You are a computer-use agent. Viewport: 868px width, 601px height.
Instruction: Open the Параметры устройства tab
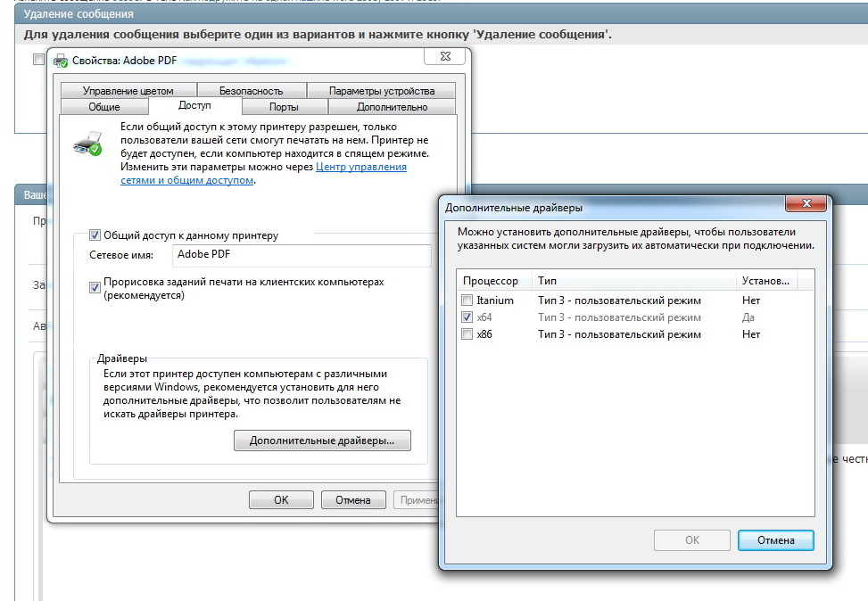point(382,91)
